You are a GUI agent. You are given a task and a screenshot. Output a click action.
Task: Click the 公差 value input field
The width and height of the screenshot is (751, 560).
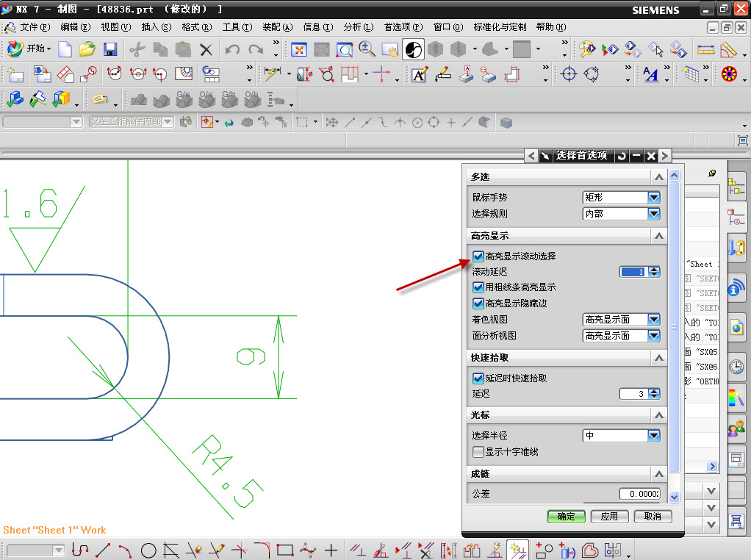click(x=639, y=494)
